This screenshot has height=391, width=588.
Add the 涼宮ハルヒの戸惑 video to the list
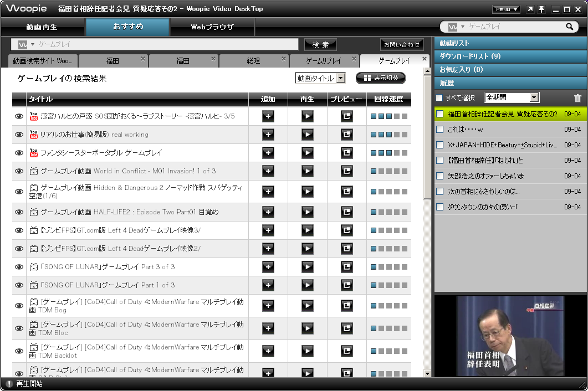pyautogui.click(x=268, y=116)
